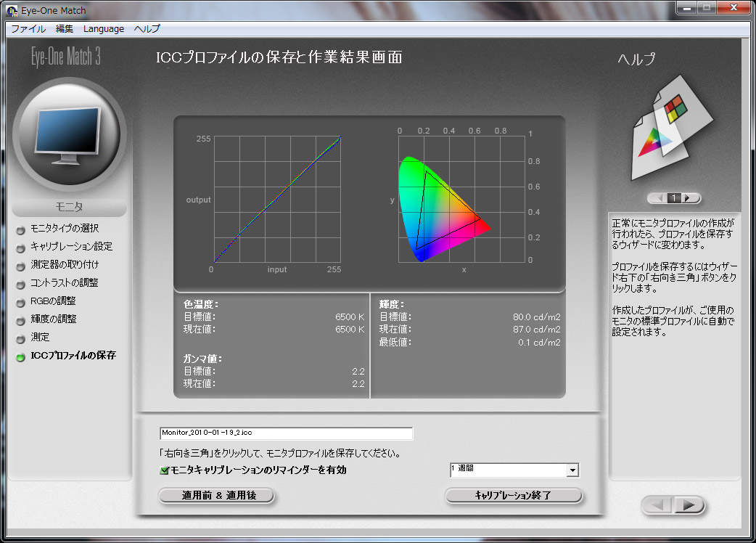Open the 1 週間 reminder interval dropdown

click(x=572, y=470)
